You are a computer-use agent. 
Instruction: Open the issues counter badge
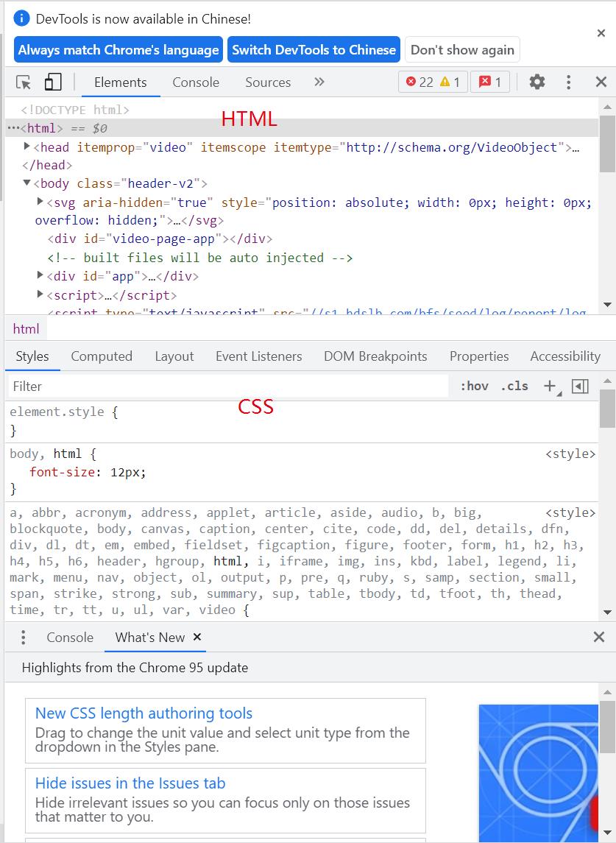tap(489, 82)
